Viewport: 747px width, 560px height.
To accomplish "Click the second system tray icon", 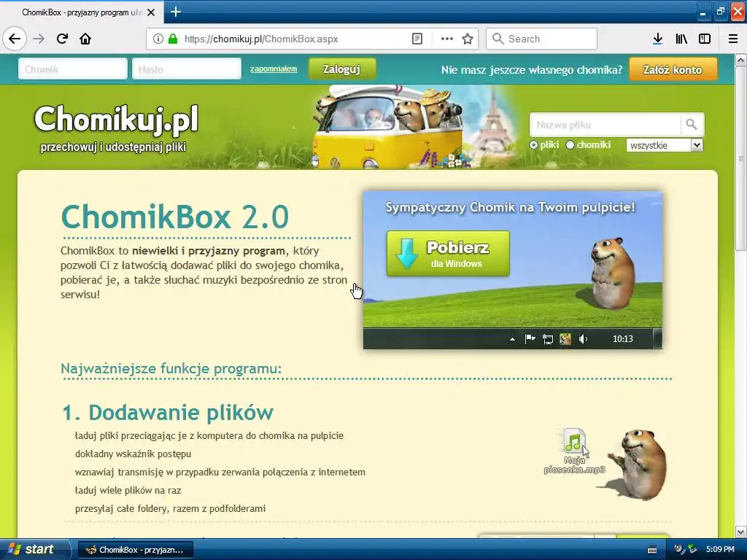I will click(x=693, y=550).
